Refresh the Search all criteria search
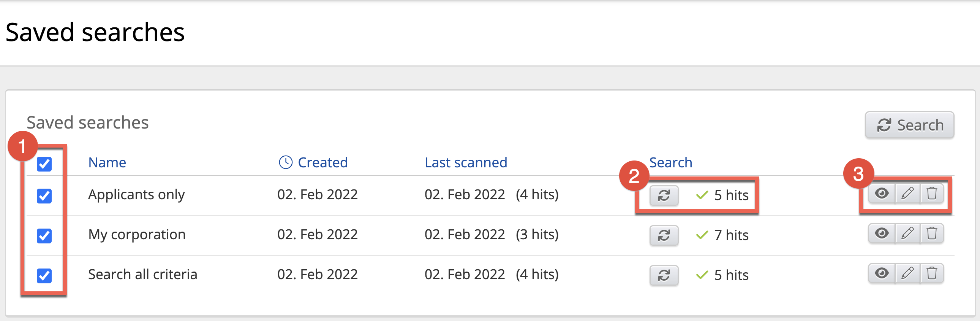 pos(664,275)
